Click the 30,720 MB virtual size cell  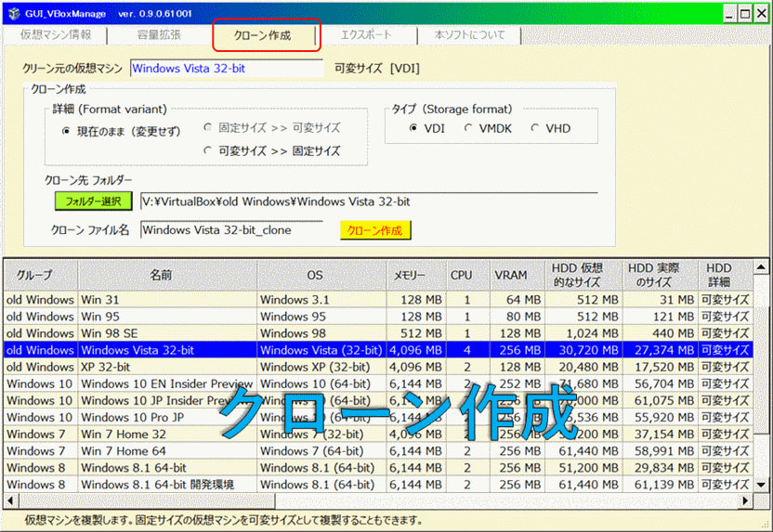click(583, 350)
